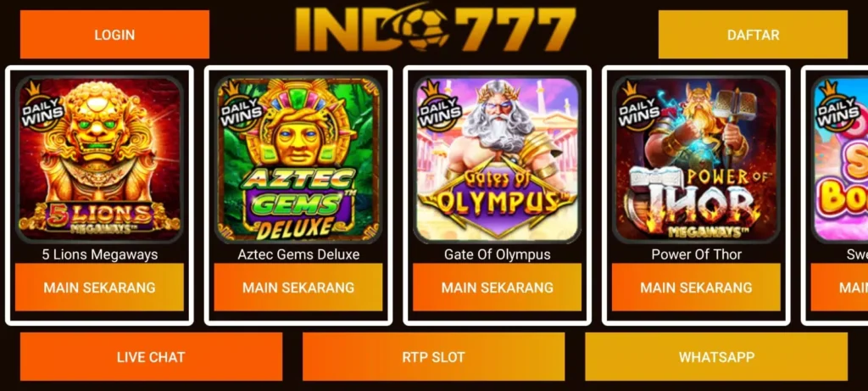Open the Power of Thor Megaways image
This screenshot has width=868, height=391.
[696, 159]
